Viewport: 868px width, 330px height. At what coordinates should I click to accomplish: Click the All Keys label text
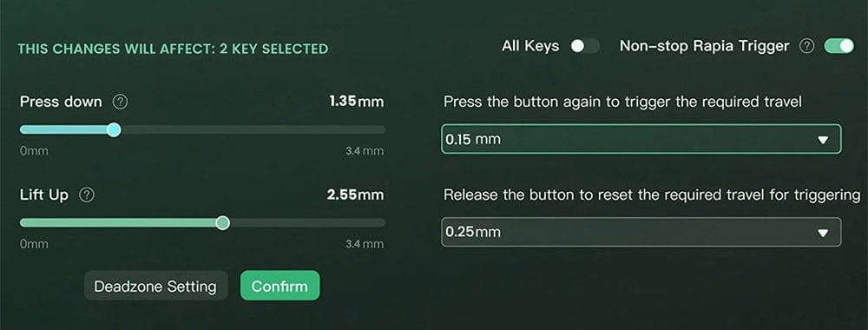(x=530, y=46)
